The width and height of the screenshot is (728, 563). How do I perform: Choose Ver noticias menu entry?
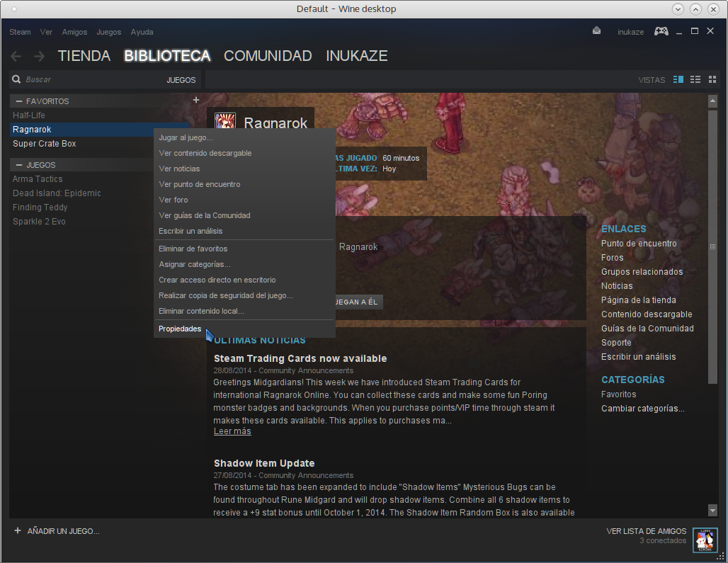pyautogui.click(x=244, y=169)
